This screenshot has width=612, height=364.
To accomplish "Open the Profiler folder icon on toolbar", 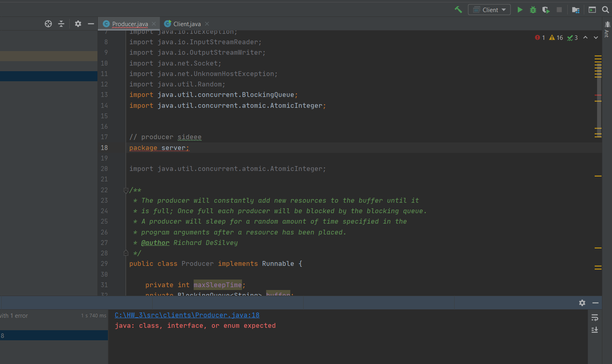I will click(575, 9).
